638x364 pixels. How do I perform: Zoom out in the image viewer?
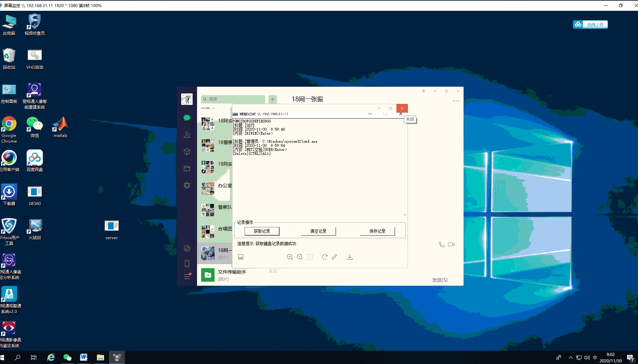pos(300,257)
